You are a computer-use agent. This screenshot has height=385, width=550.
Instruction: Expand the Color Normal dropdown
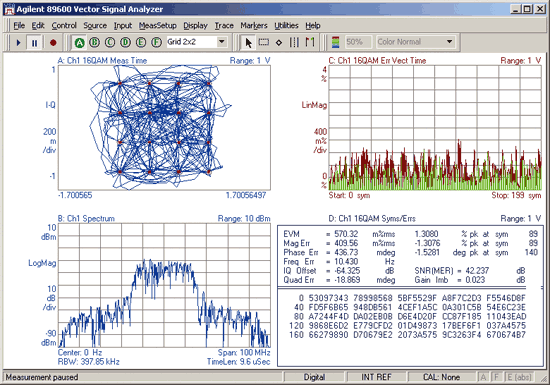pos(450,42)
